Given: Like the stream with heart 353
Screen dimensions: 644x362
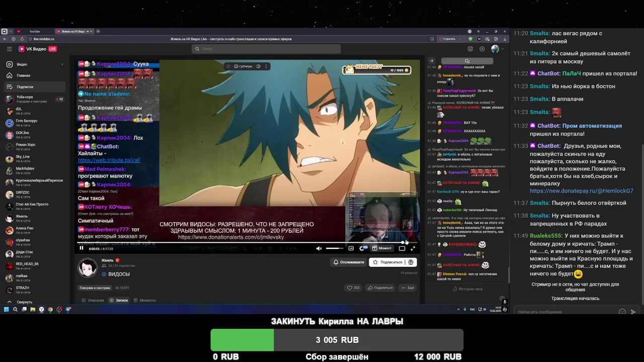Looking at the screenshot, I should pos(353,288).
